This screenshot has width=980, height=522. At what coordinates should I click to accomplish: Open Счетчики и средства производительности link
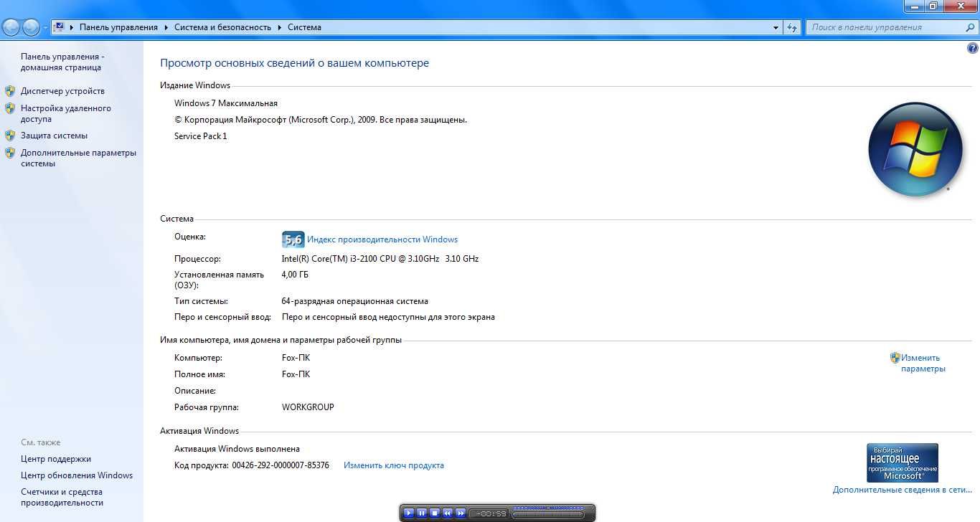pos(62,497)
